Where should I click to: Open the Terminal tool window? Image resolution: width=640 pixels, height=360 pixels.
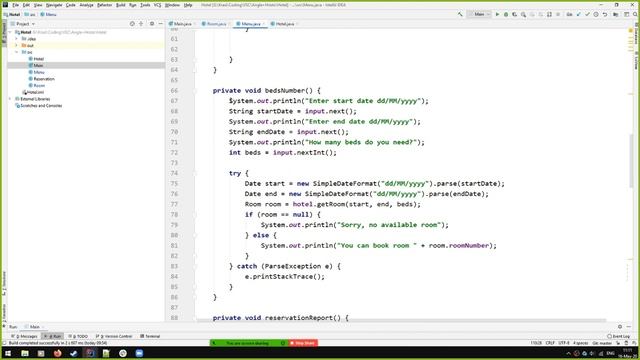(150, 336)
